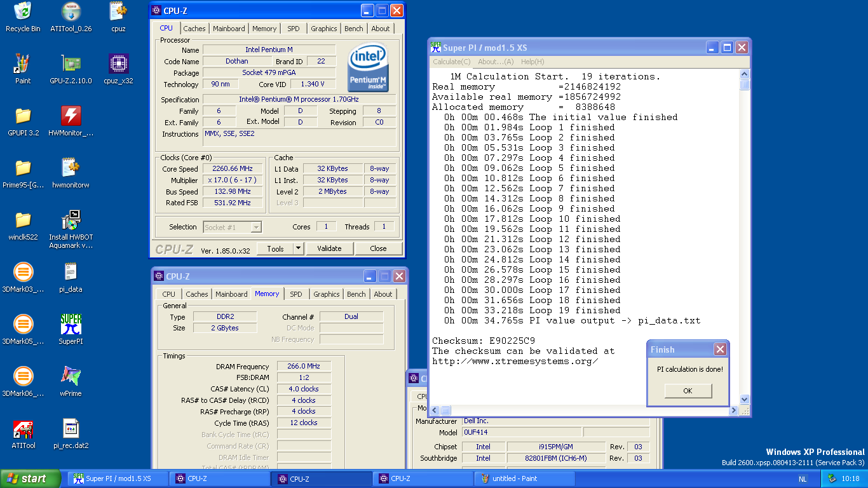Image resolution: width=868 pixels, height=488 pixels.
Task: Open SPD tab in top CPU-Z window
Action: click(x=294, y=29)
